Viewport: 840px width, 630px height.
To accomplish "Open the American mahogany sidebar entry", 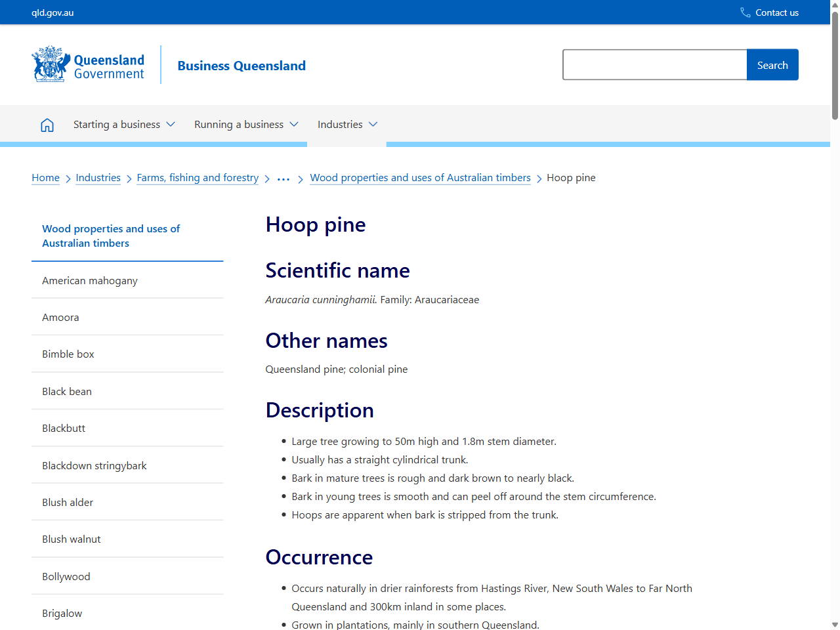I will (x=90, y=280).
